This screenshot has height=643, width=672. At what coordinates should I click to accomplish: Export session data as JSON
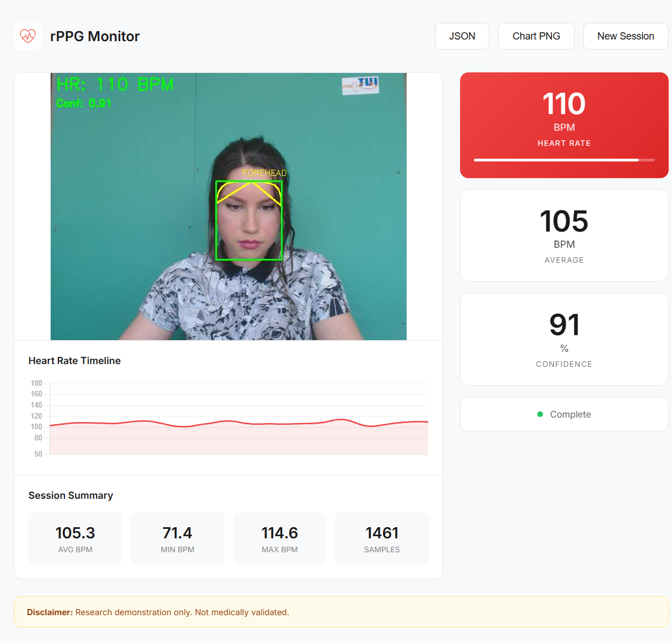tap(462, 36)
